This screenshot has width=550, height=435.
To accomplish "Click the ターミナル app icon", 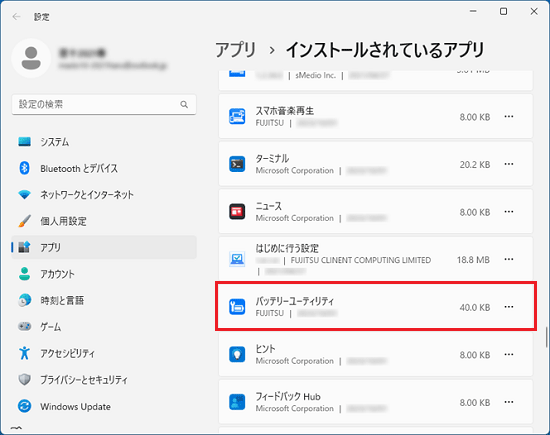I will tap(237, 164).
